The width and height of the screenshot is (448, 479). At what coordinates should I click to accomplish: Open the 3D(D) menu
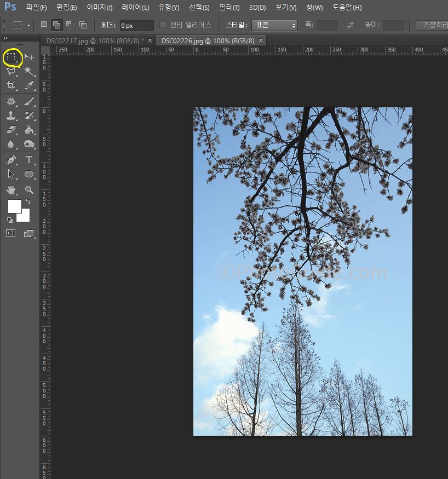(257, 7)
